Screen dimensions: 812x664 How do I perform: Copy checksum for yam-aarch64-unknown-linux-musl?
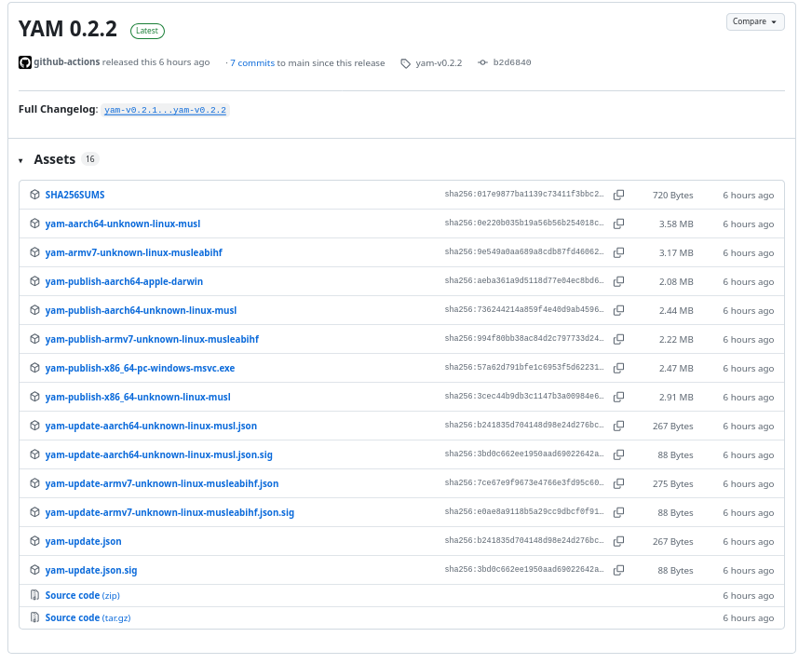pos(618,224)
